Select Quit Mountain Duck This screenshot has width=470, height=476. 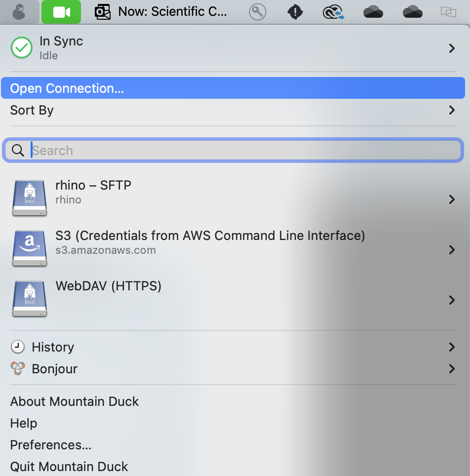coord(69,467)
